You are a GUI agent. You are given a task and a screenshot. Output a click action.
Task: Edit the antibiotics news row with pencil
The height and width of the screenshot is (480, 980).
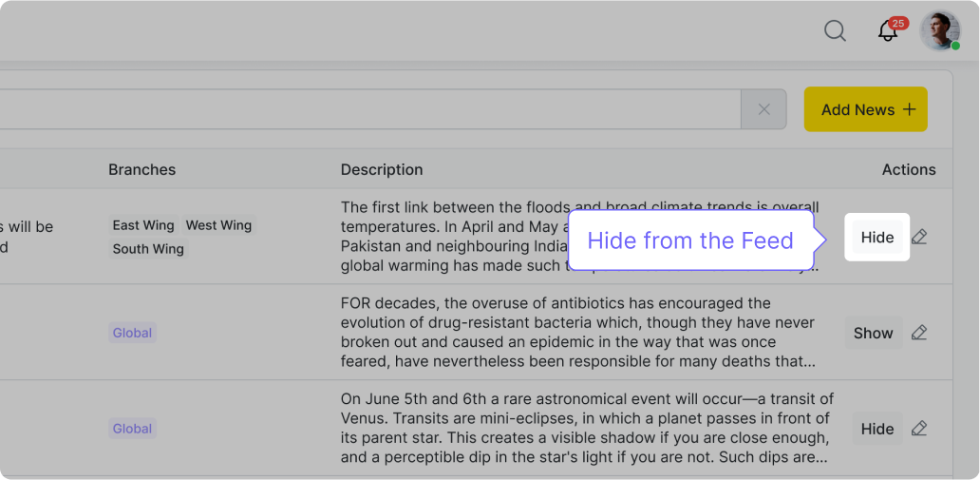(918, 333)
